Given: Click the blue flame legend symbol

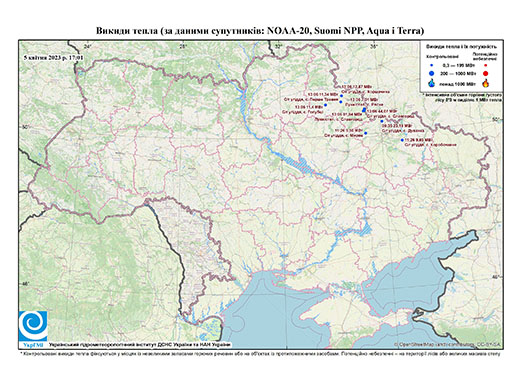Looking at the screenshot, I should click(x=432, y=83).
